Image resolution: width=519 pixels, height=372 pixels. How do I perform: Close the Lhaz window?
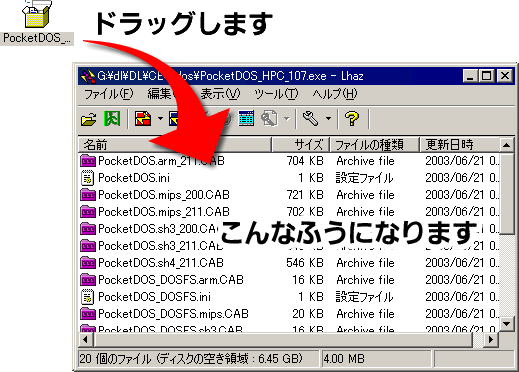[505, 76]
